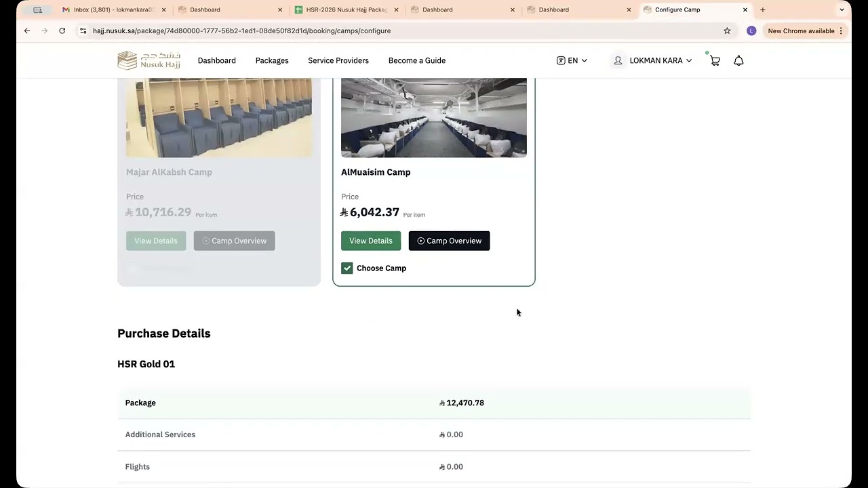
Task: Expand the LOKMAN KARA account menu
Action: pyautogui.click(x=652, y=60)
